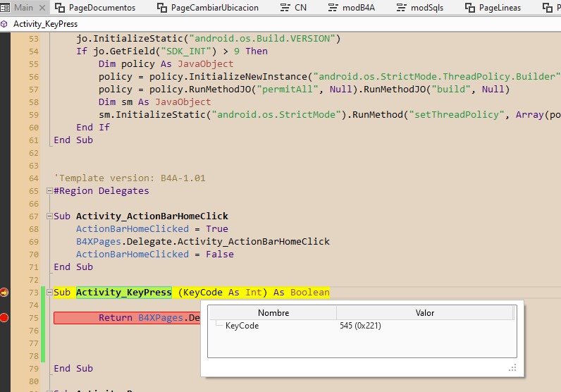Click the CN module icon
This screenshot has width=561, height=392.
(285, 8)
